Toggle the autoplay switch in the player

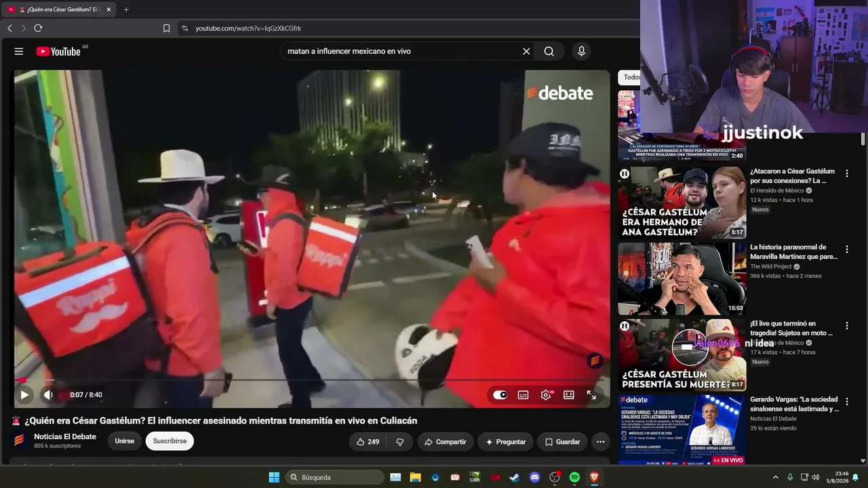tap(500, 395)
